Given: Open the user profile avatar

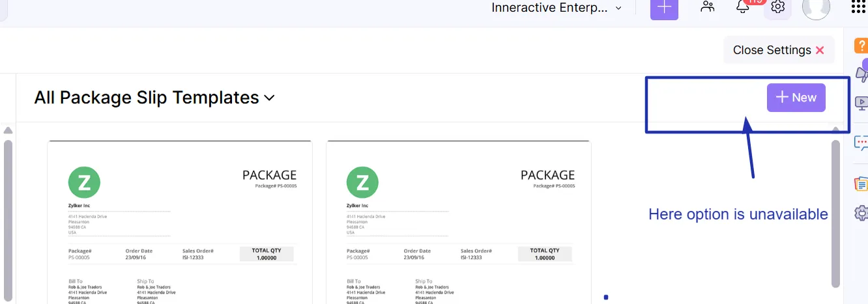Looking at the screenshot, I should click(x=815, y=7).
